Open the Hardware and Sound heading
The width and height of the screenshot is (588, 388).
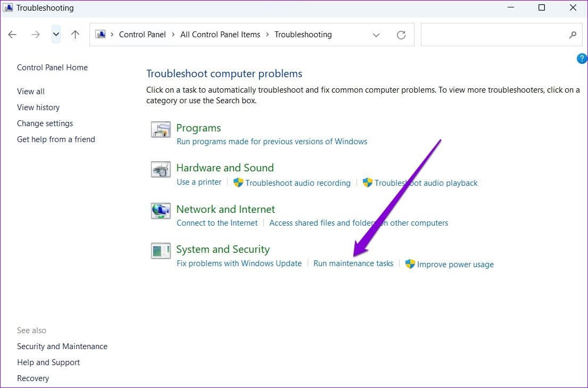225,168
